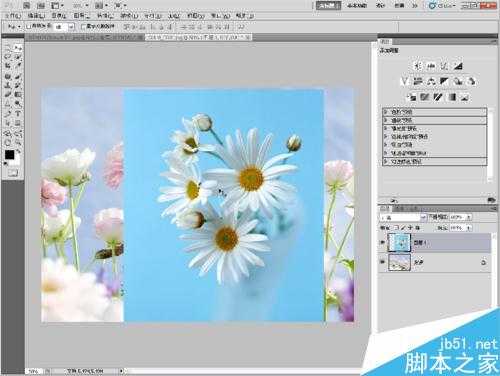Image resolution: width=500 pixels, height=376 pixels.
Task: Select the Spot Healing Brush tool
Action: pos(8,77)
